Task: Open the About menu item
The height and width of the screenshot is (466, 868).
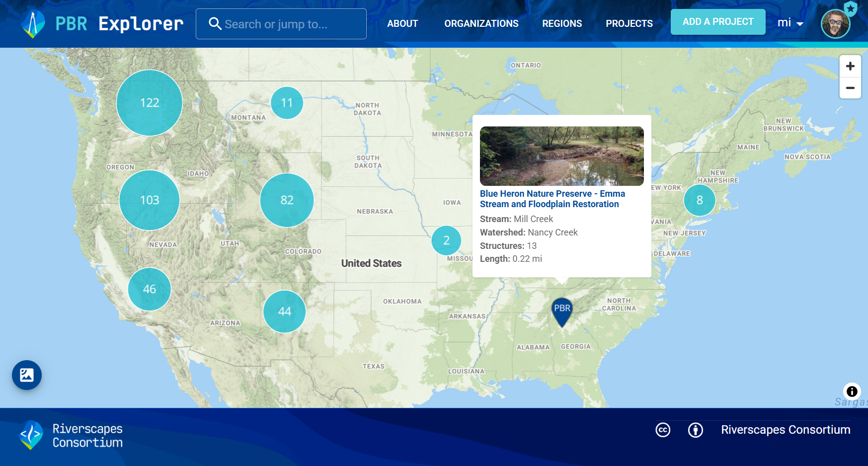Action: click(x=402, y=23)
